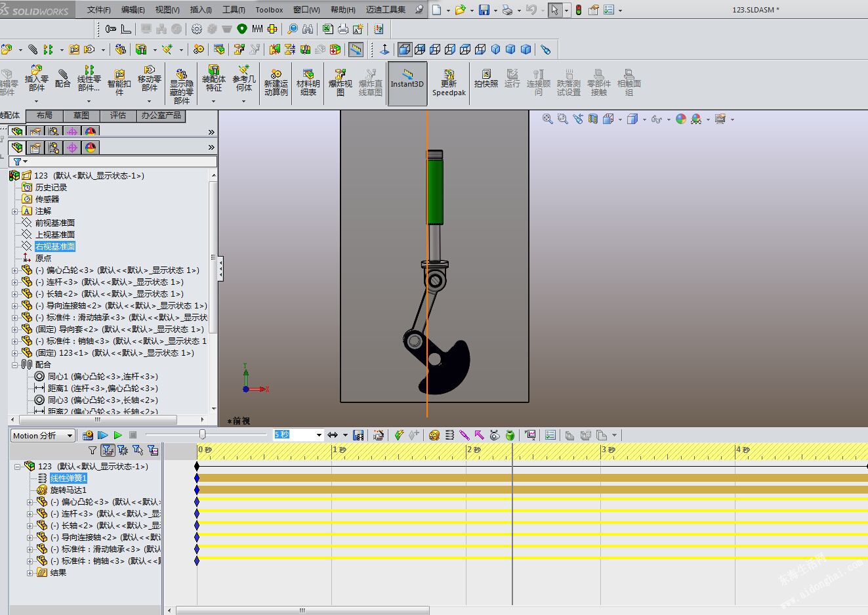Screen dimensions: 868x615
Task: Select 线性弹簧1 in the motion tree
Action: coord(68,478)
